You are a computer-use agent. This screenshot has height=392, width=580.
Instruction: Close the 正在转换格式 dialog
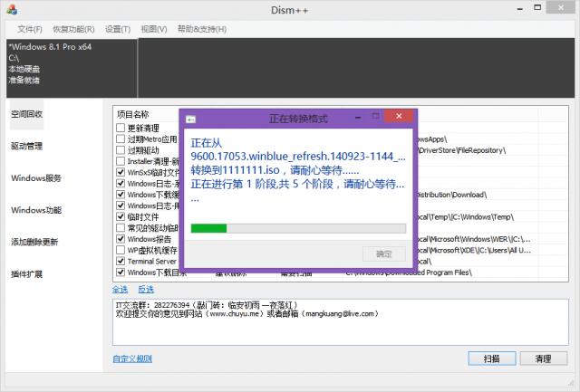[399, 117]
